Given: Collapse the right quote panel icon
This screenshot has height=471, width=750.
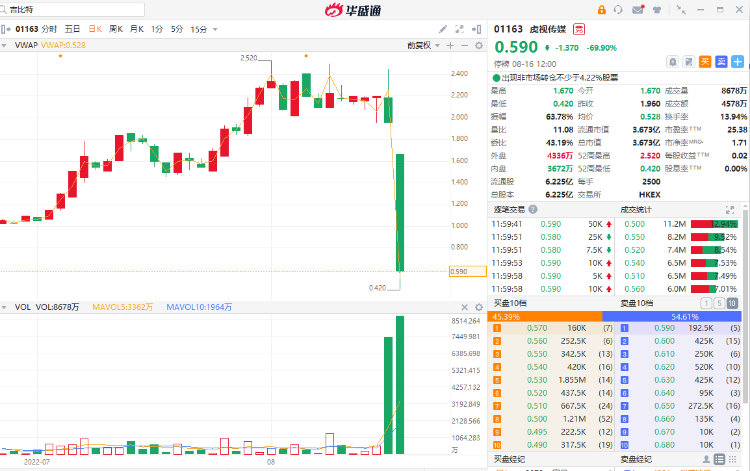Looking at the screenshot, I should pyautogui.click(x=476, y=29).
